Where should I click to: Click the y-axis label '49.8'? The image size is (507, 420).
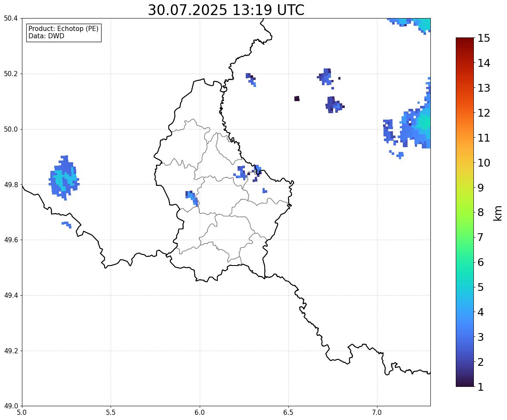click(10, 185)
